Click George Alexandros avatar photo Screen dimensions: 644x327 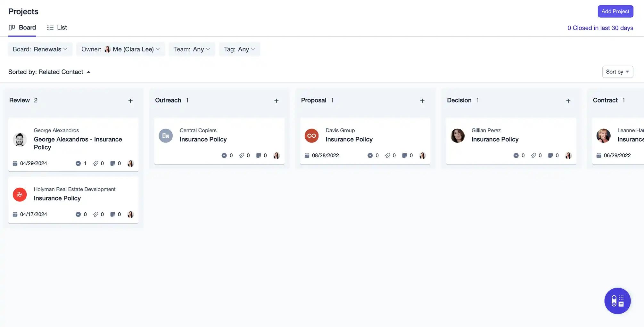[20, 139]
